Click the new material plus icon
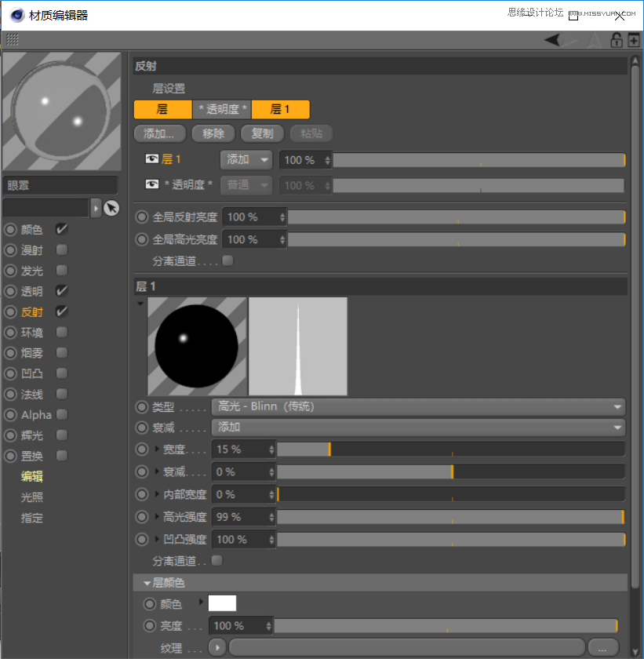The width and height of the screenshot is (644, 659). pos(633,39)
